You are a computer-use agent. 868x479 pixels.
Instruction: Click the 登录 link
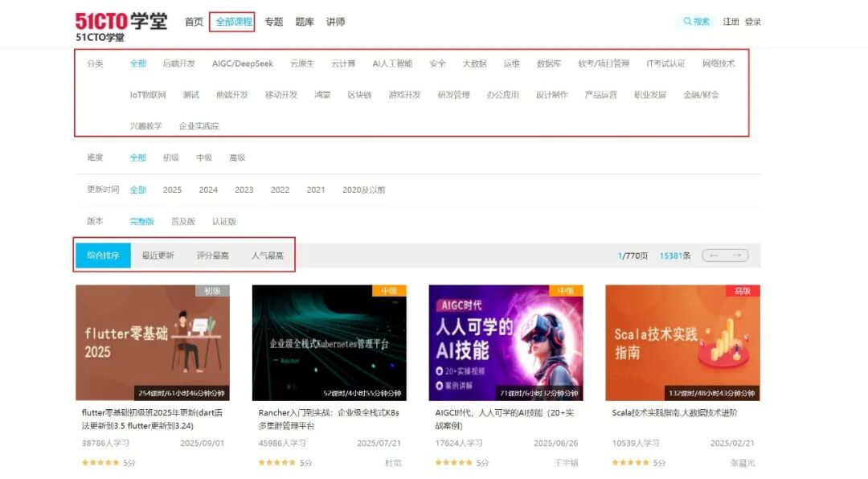752,22
